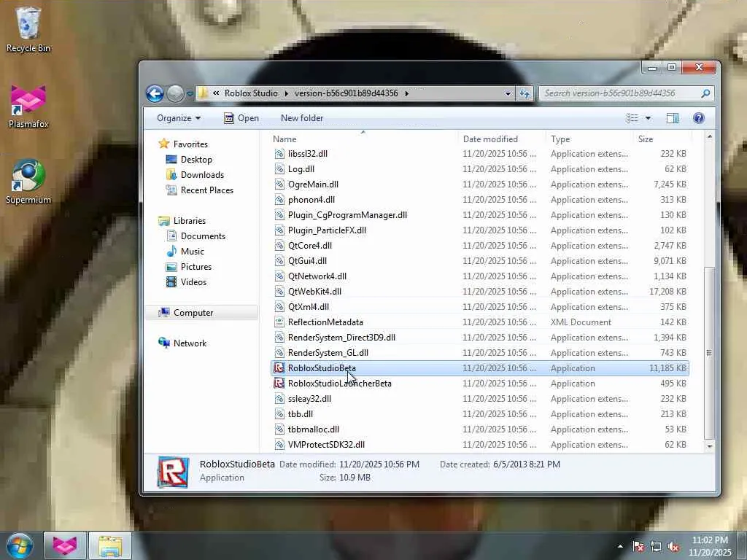The width and height of the screenshot is (747, 560).
Task: Select the Log.dll file icon
Action: click(x=279, y=169)
